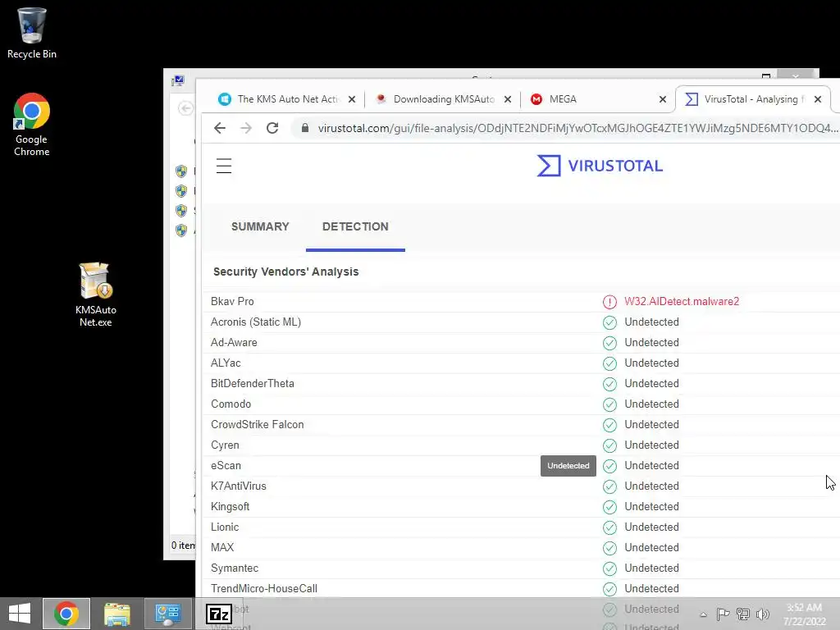The width and height of the screenshot is (840, 630).
Task: Click the green check icon for Comodo
Action: [609, 404]
